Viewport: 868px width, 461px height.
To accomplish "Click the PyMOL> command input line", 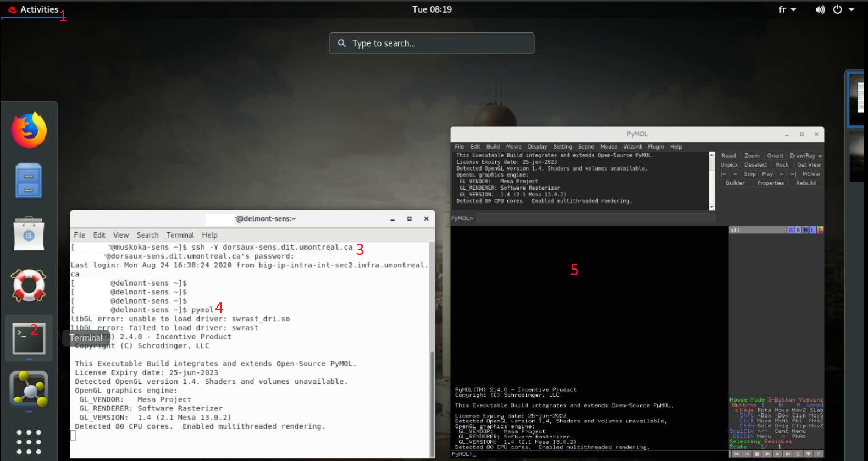I will click(x=594, y=218).
